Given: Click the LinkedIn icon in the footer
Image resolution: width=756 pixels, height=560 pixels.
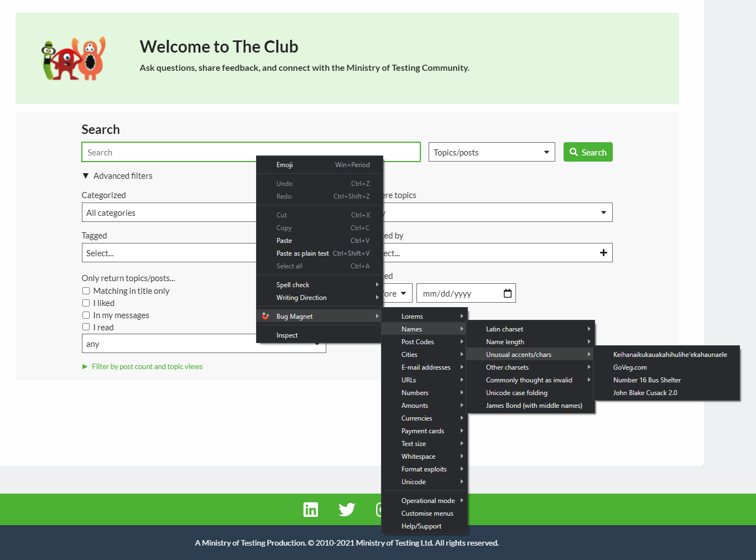Looking at the screenshot, I should (x=311, y=510).
